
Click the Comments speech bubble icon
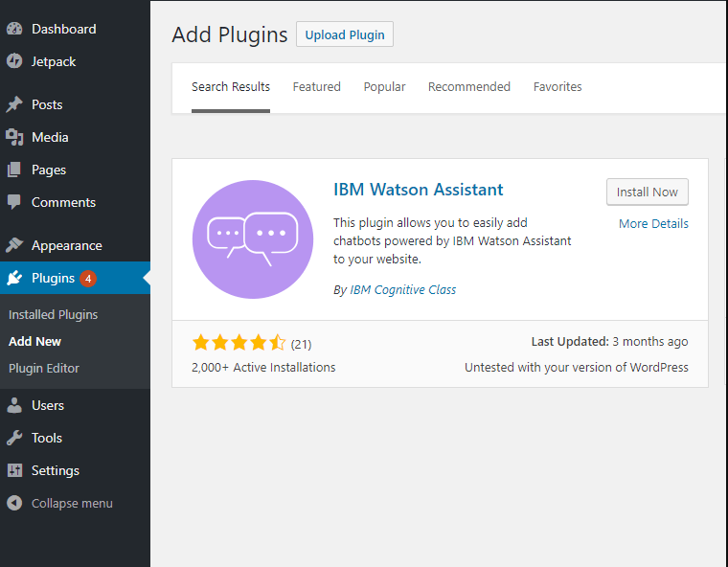pyautogui.click(x=14, y=202)
